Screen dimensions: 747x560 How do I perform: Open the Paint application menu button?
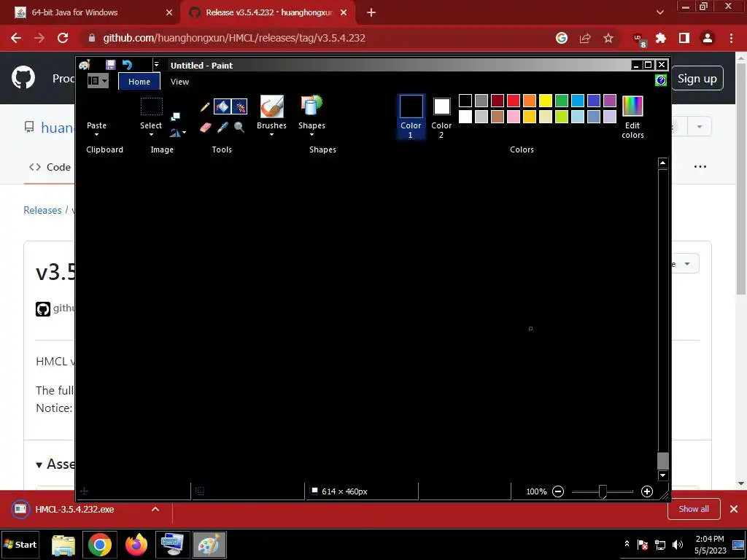pyautogui.click(x=98, y=81)
